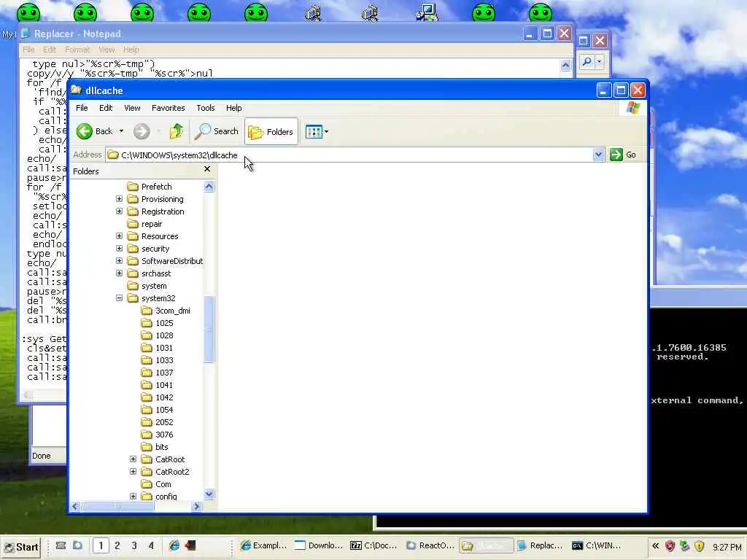Open the Search pane in Explorer
Image resolution: width=747 pixels, height=560 pixels.
pyautogui.click(x=216, y=131)
